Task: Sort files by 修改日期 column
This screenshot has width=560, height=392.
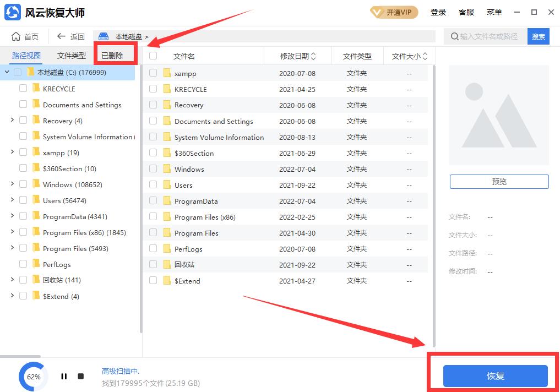Action: 297,56
